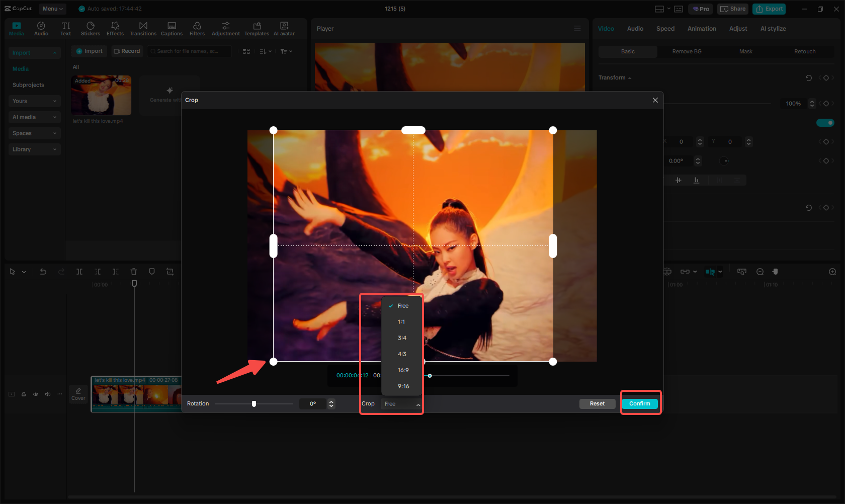Select the 16:9 crop ratio option

pyautogui.click(x=402, y=370)
